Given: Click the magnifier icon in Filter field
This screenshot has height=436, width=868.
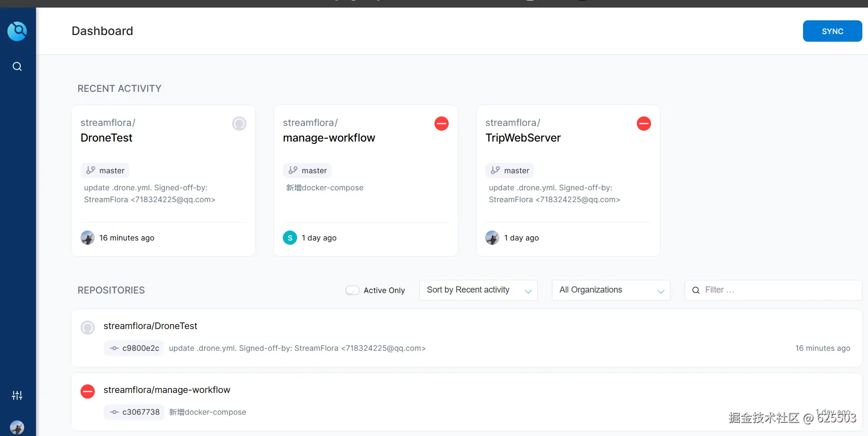Looking at the screenshot, I should click(696, 290).
